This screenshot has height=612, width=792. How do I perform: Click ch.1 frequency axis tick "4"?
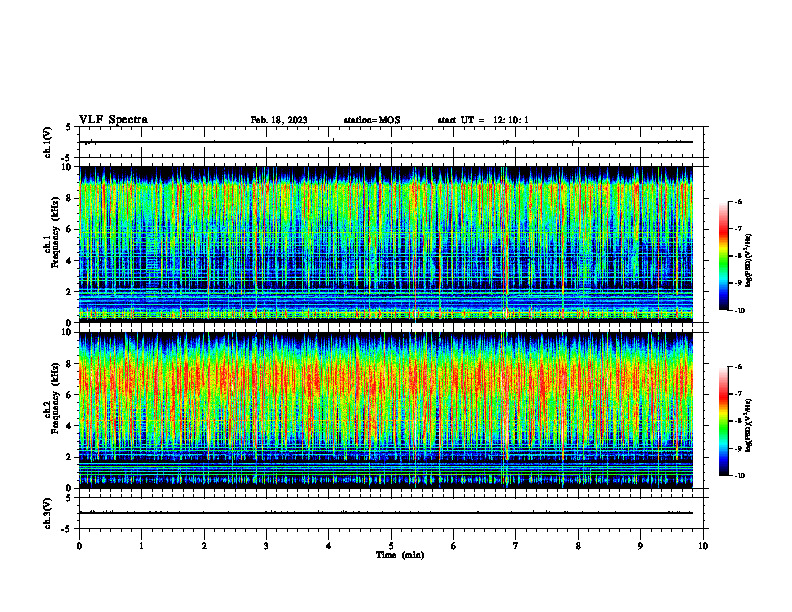tap(67, 261)
